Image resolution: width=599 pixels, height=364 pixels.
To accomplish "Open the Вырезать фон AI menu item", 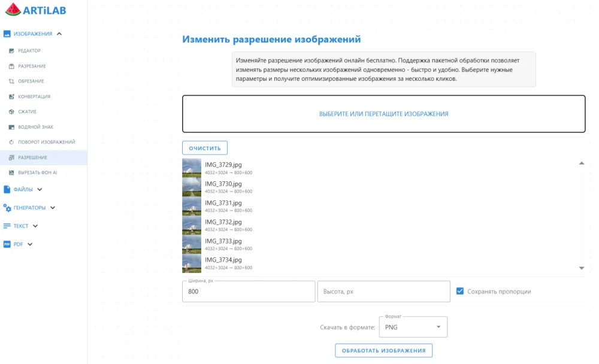I will (x=44, y=172).
